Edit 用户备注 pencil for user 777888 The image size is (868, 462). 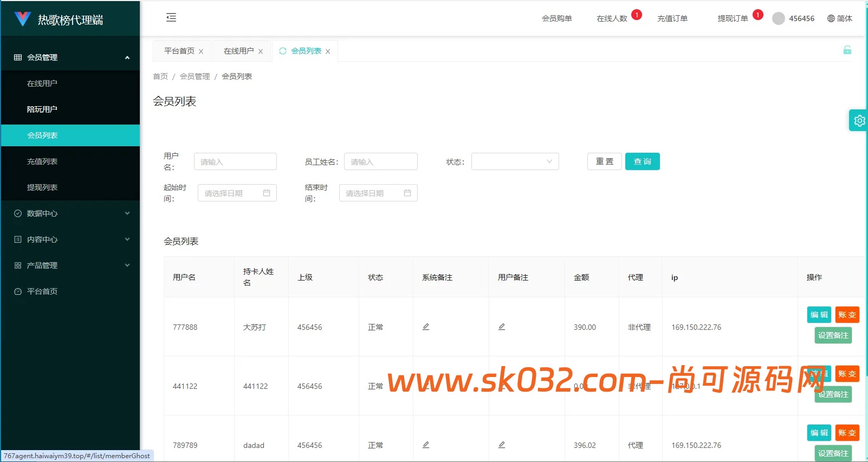point(502,327)
